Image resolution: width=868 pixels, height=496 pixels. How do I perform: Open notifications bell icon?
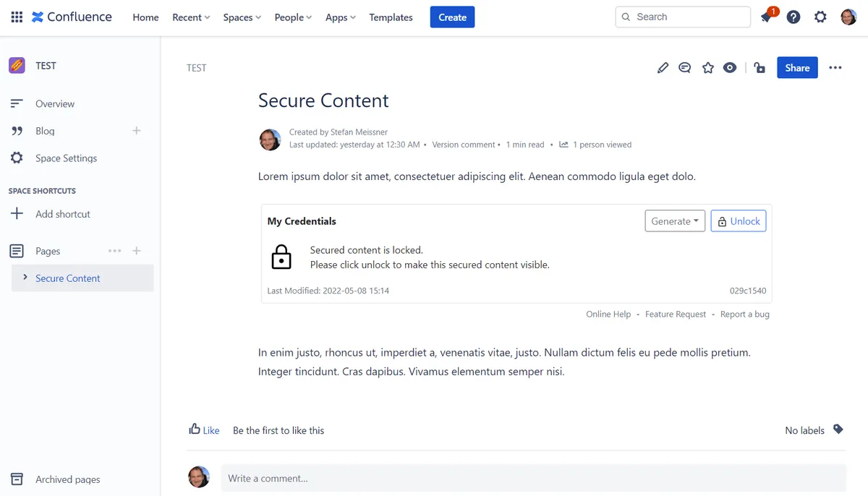767,17
